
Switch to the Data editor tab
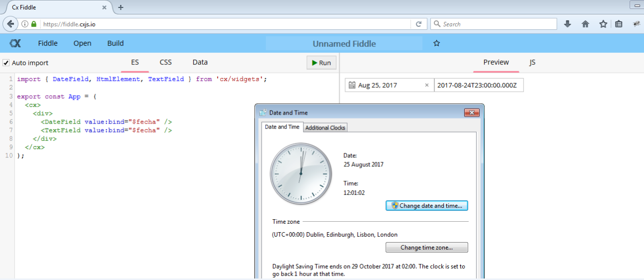click(200, 63)
